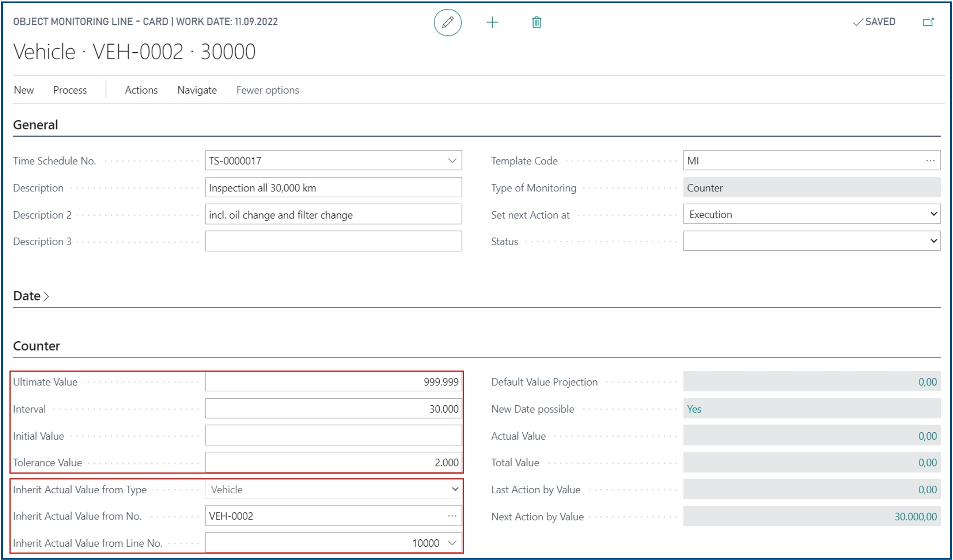Click Type of Monitoring Counter value
Screen dimensions: 953x560
tap(812, 187)
